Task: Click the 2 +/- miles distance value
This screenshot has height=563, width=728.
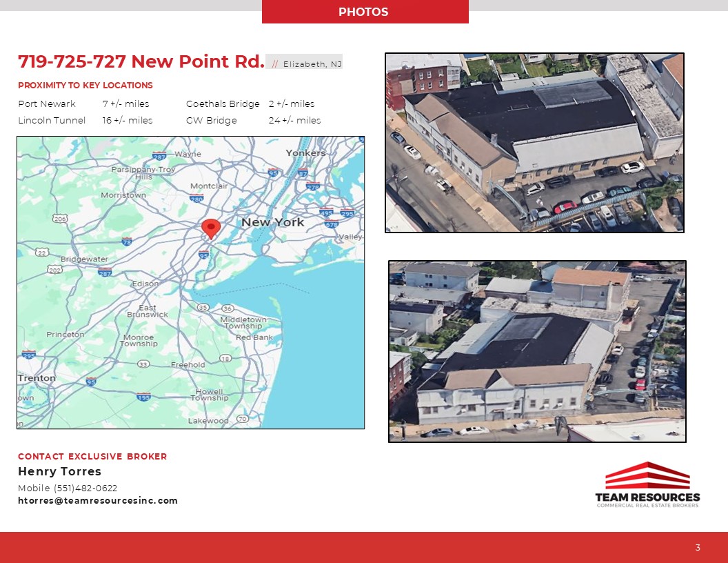Action: pyautogui.click(x=292, y=103)
